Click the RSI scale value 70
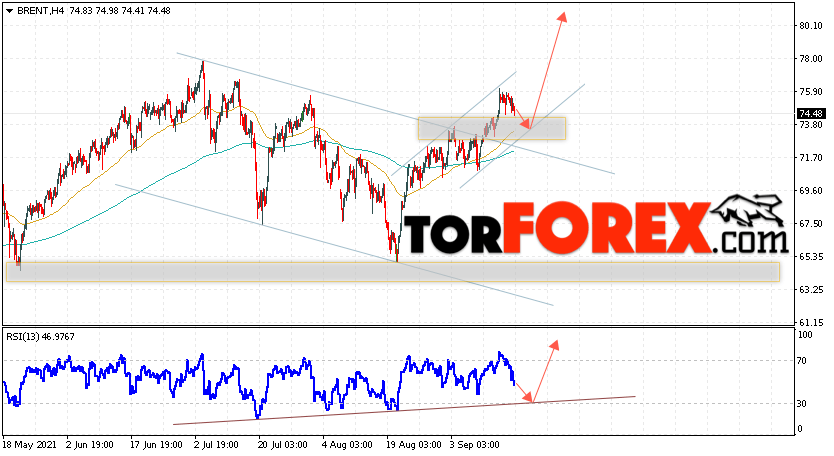This screenshot has height=456, width=834. (803, 361)
